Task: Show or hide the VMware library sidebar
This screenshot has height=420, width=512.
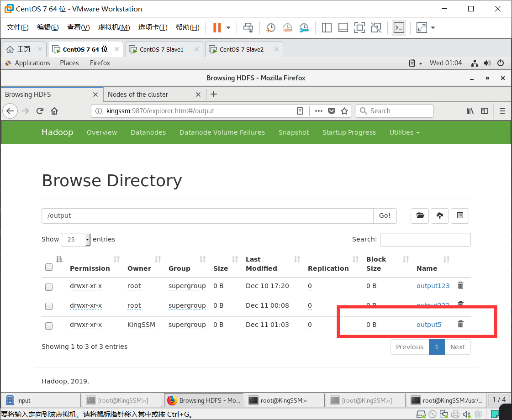Action: click(x=327, y=28)
